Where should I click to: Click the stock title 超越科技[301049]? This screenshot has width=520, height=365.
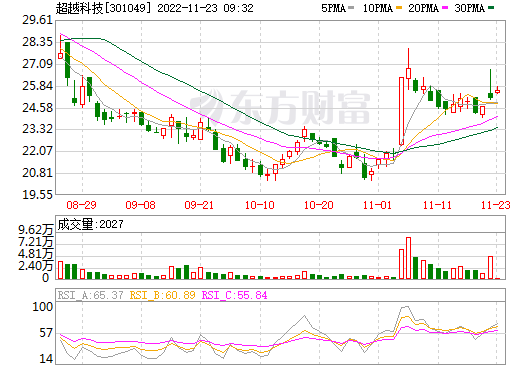(104, 8)
